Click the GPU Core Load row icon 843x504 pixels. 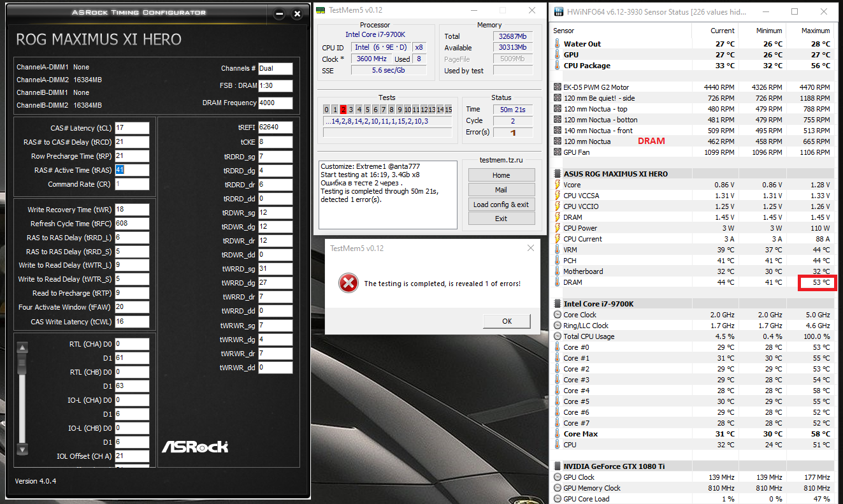(557, 499)
